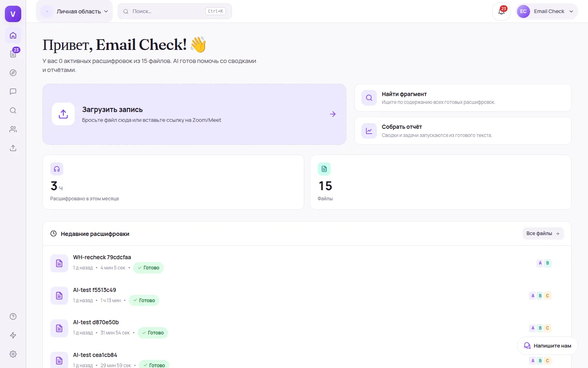The width and height of the screenshot is (588, 368).
Task: Click the '4 мин 5 сек' duration text
Action: pos(113,268)
